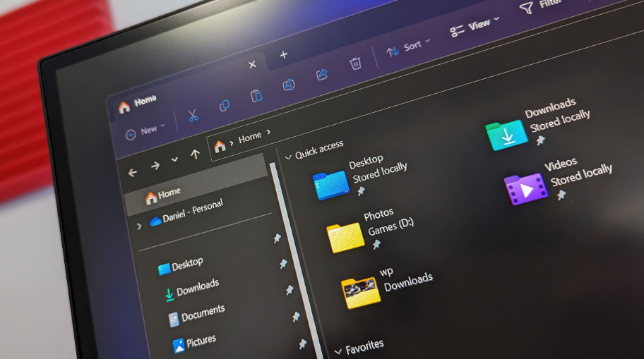This screenshot has height=359, width=644.
Task: Open Documents in the navigation pane
Action: pos(203,312)
